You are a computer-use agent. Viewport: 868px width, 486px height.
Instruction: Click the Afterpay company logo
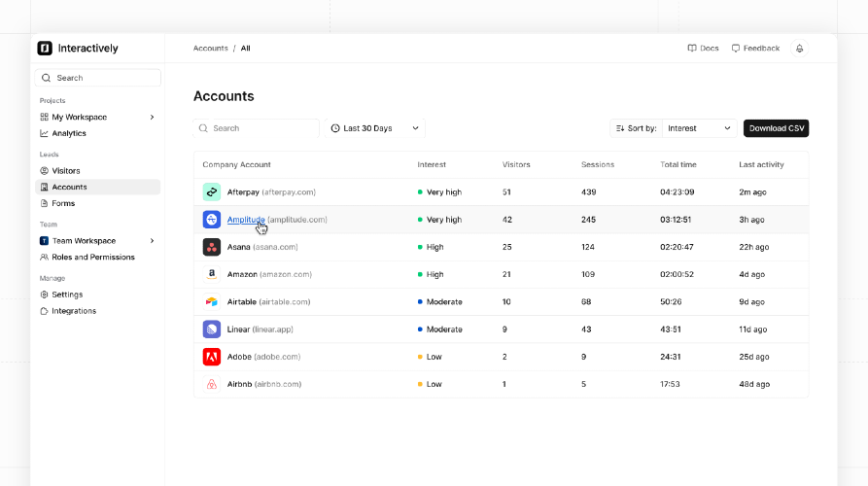tap(212, 192)
